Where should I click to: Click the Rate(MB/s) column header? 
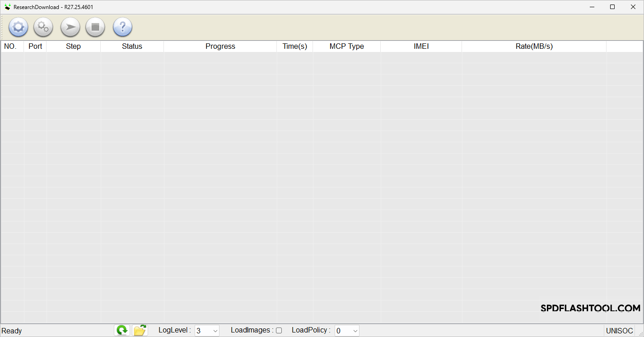[x=534, y=46]
